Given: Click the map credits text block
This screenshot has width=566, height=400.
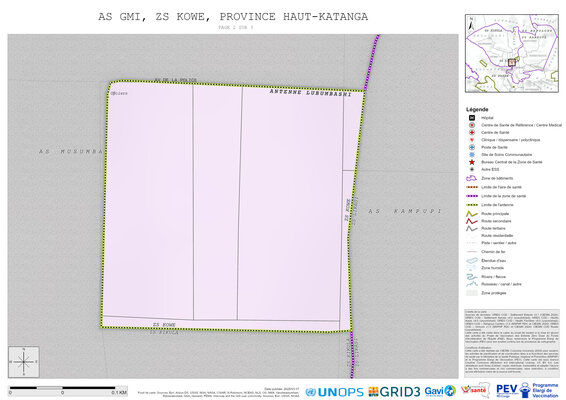Looking at the screenshot, I should point(512,342).
